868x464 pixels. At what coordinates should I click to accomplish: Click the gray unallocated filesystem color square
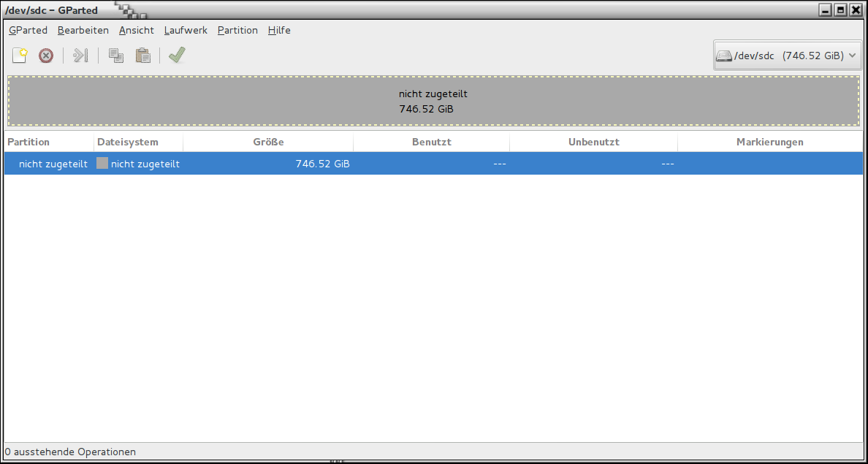click(x=102, y=164)
